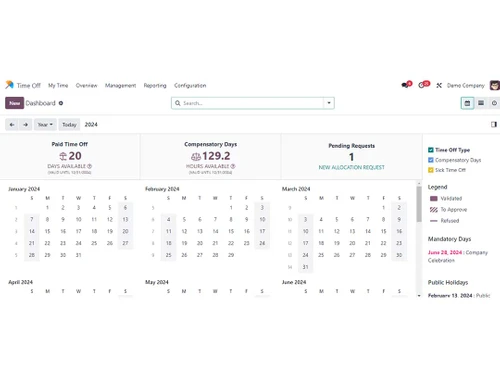Select February 29 in the calendar
This screenshot has width=500, height=375.
[x=231, y=255]
